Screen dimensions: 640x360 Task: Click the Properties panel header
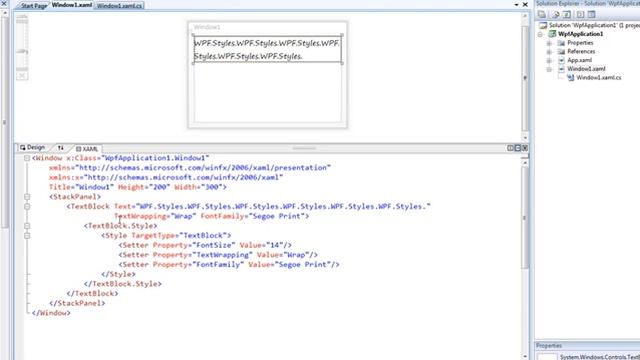click(587, 346)
